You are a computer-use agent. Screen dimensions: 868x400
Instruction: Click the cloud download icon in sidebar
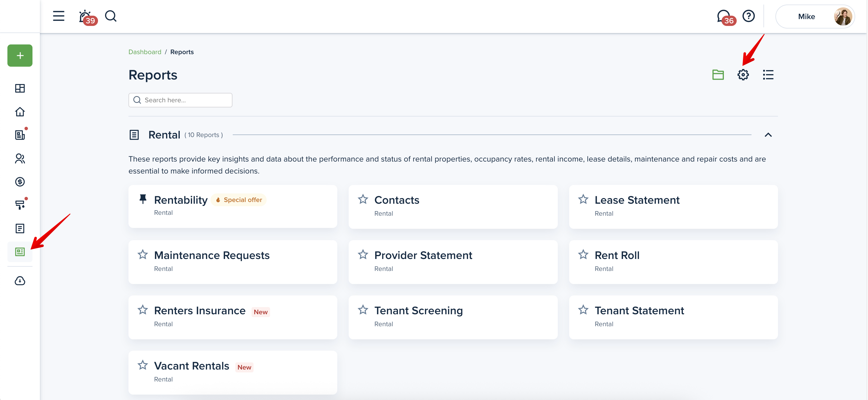click(20, 281)
